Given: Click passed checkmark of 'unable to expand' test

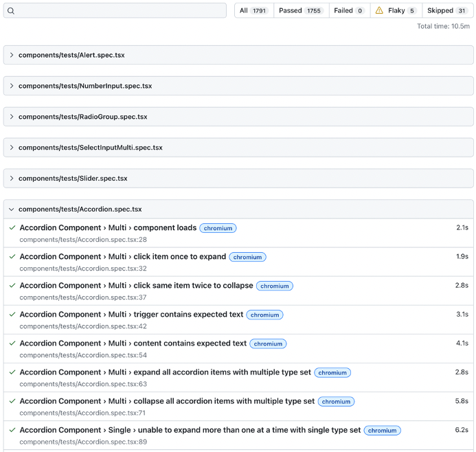Looking at the screenshot, I should point(12,430).
